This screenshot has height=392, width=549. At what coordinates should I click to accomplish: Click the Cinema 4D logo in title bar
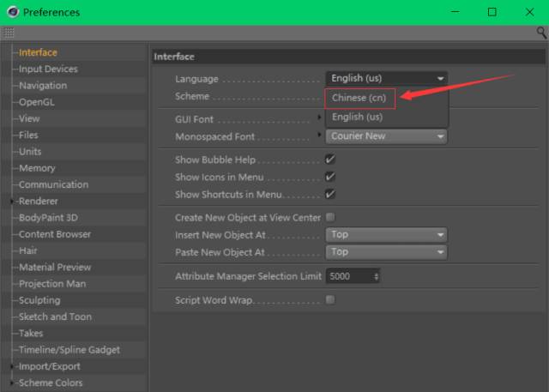click(x=11, y=12)
